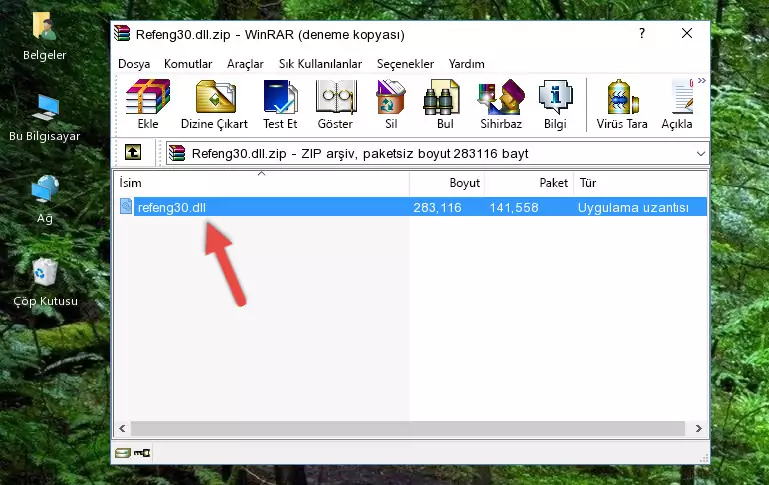Viewport: 769px width, 485px height.
Task: Open the Bilgi info icon
Action: point(555,97)
